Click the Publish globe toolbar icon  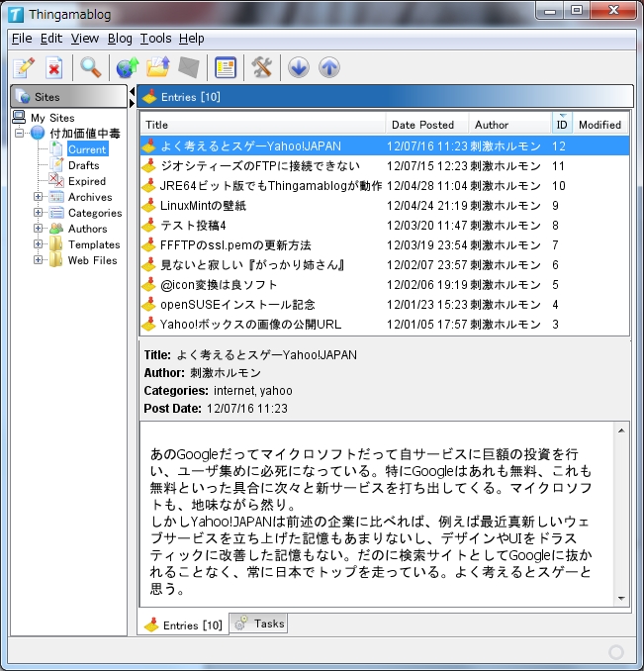pos(128,67)
